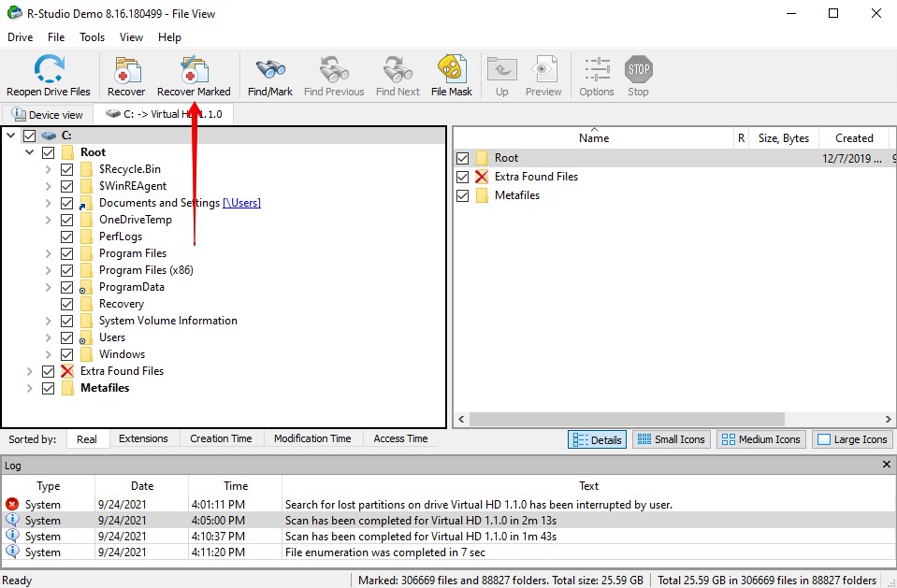This screenshot has width=897, height=588.
Task: Uncheck the Root folder checkbox in tree
Action: click(x=48, y=152)
